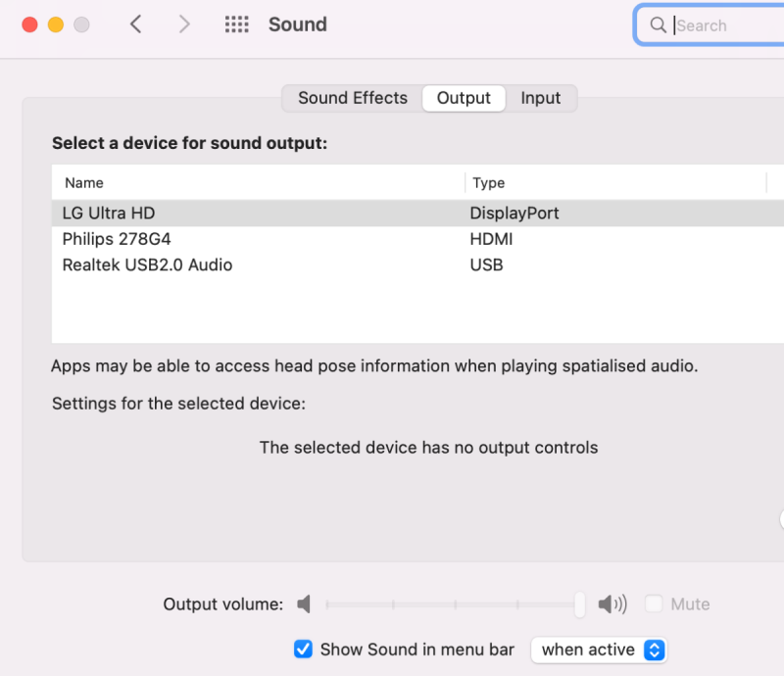Select LG Ultra HD output device

pos(109,214)
